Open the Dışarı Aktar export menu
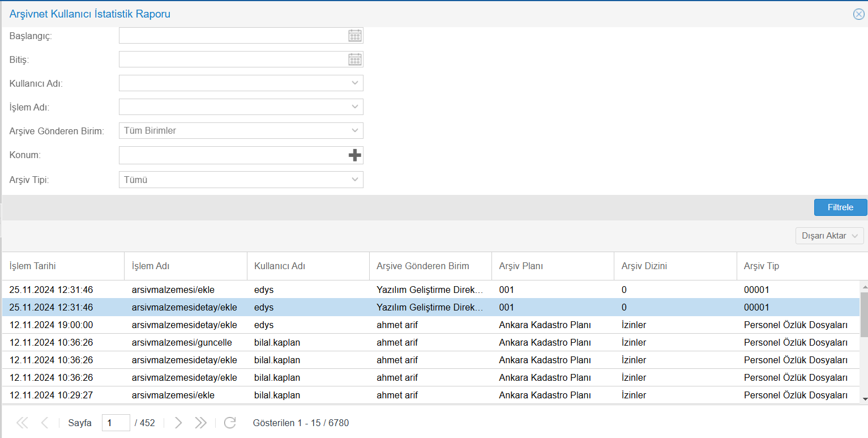Screen dimensions: 868x438 click(x=829, y=236)
